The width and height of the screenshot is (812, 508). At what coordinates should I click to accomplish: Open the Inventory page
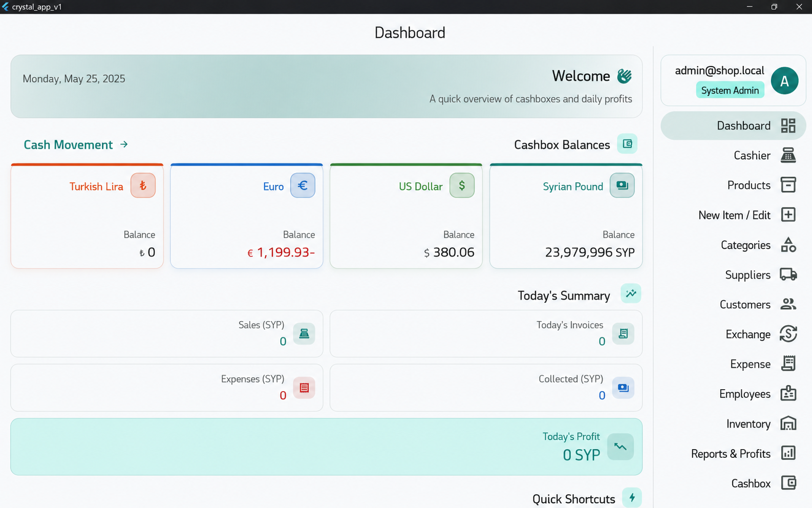(x=733, y=424)
